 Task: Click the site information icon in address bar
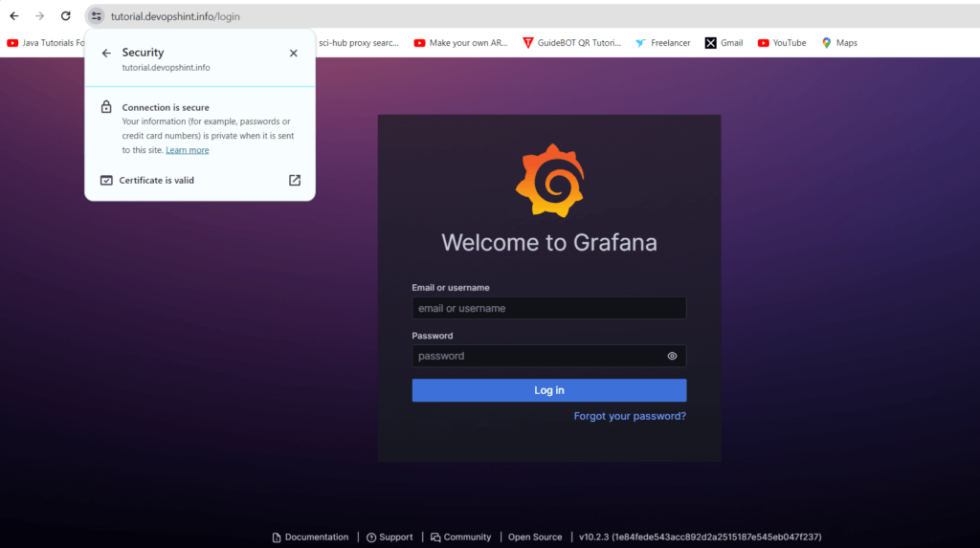(x=97, y=16)
